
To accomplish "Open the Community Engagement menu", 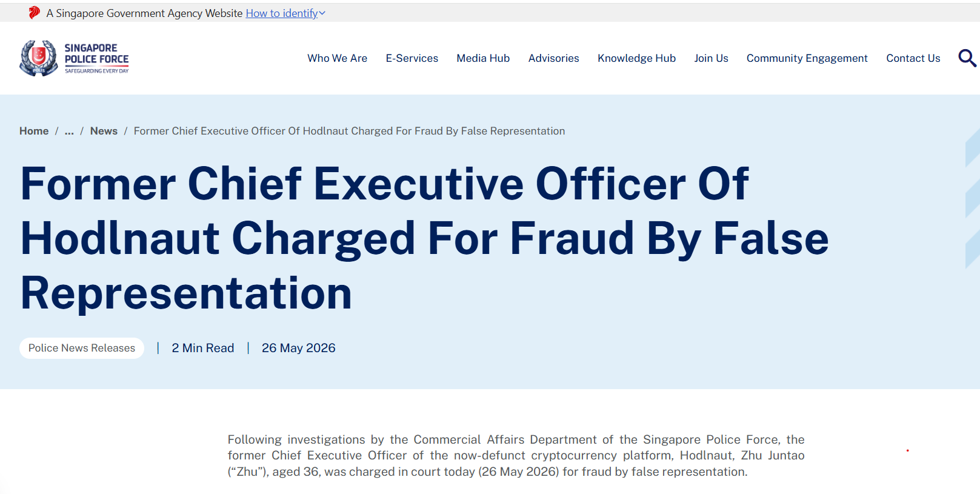I will (x=807, y=58).
